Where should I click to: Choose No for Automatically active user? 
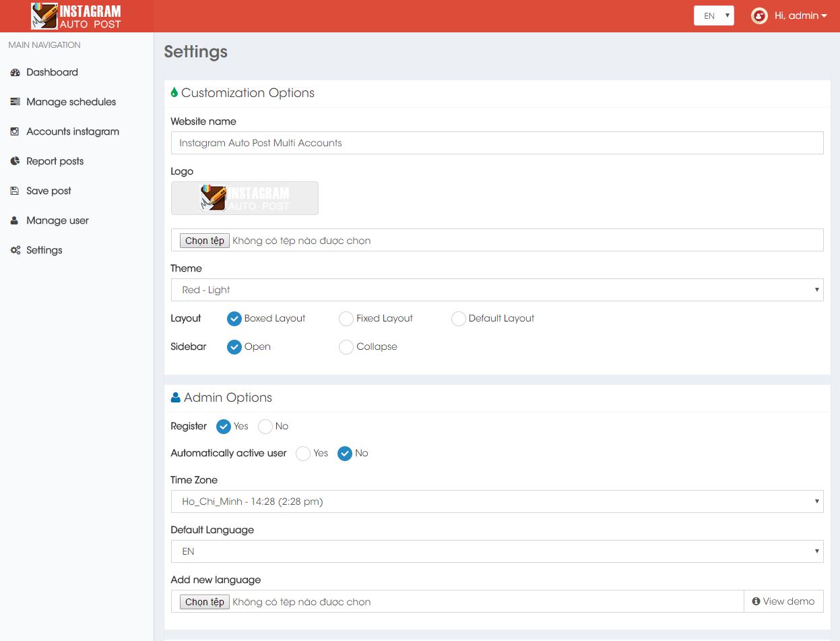(345, 453)
